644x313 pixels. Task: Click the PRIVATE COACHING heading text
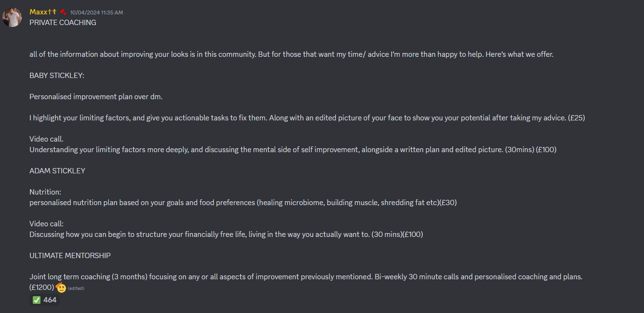[63, 23]
